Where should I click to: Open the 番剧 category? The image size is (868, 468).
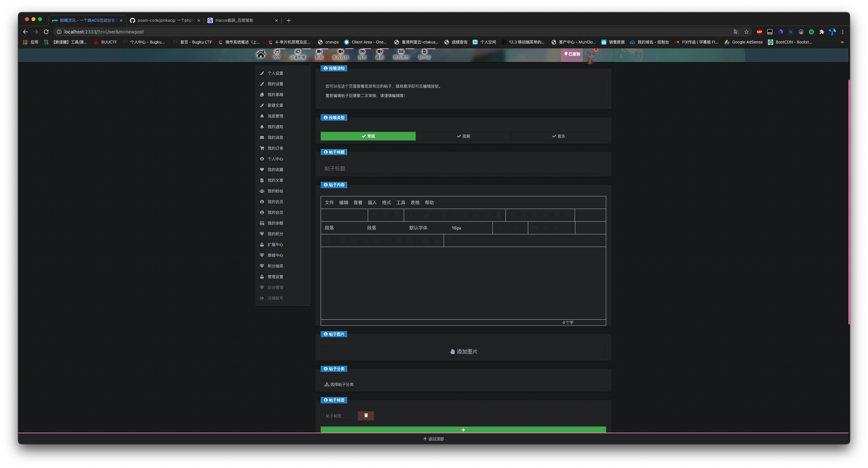pyautogui.click(x=380, y=54)
